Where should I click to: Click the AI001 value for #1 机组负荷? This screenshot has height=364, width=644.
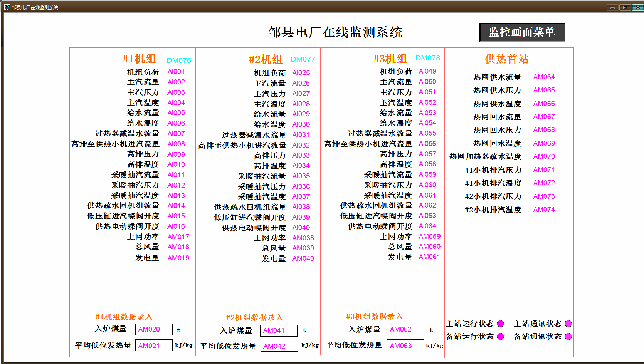tap(176, 72)
